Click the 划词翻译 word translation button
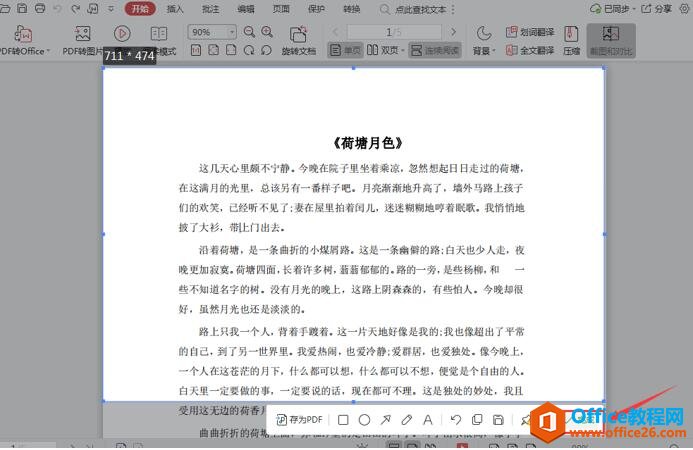Screen dimensions: 693x450 (530, 32)
